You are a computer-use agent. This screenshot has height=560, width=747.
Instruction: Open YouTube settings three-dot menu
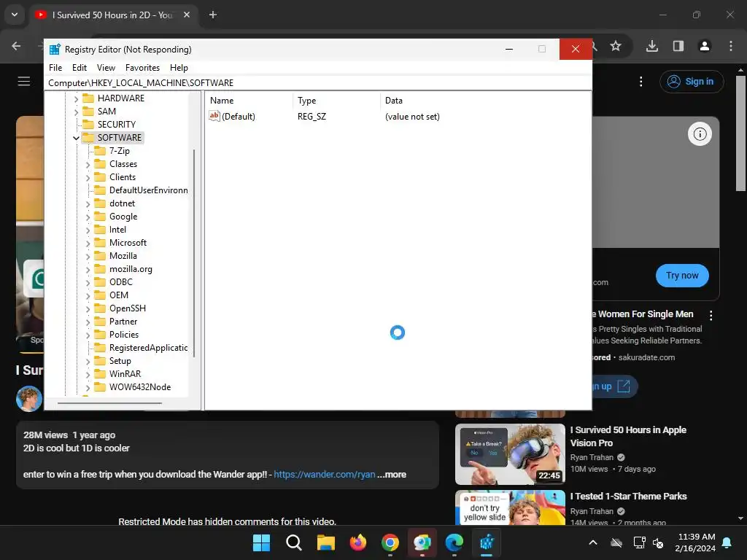[640, 82]
